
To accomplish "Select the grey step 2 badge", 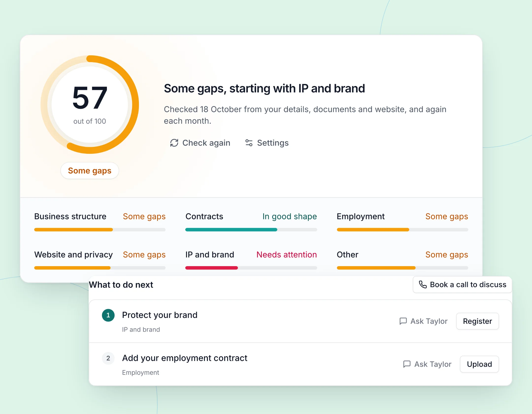I will coord(108,358).
